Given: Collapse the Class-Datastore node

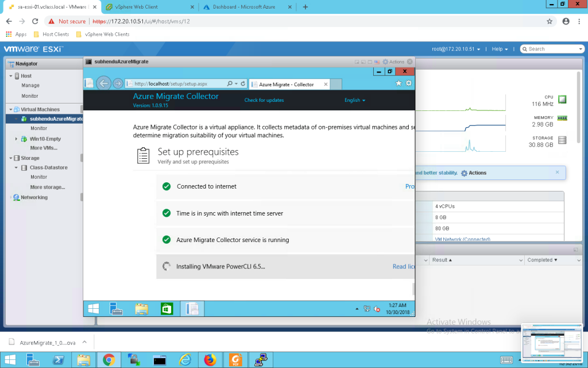Looking at the screenshot, I should click(x=16, y=167).
